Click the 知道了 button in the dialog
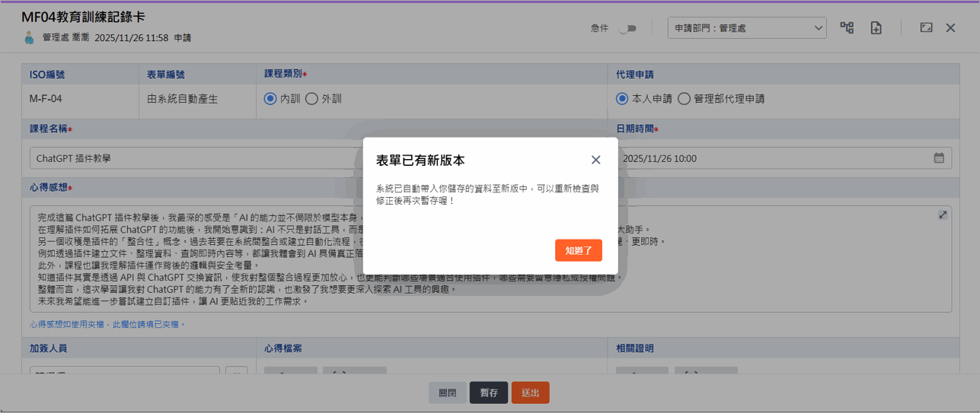 coord(579,250)
